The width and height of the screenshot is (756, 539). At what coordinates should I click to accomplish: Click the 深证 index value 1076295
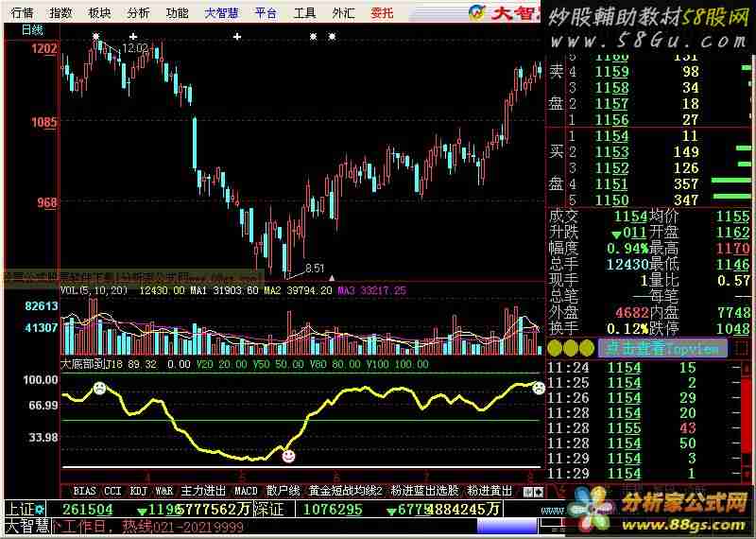[333, 509]
